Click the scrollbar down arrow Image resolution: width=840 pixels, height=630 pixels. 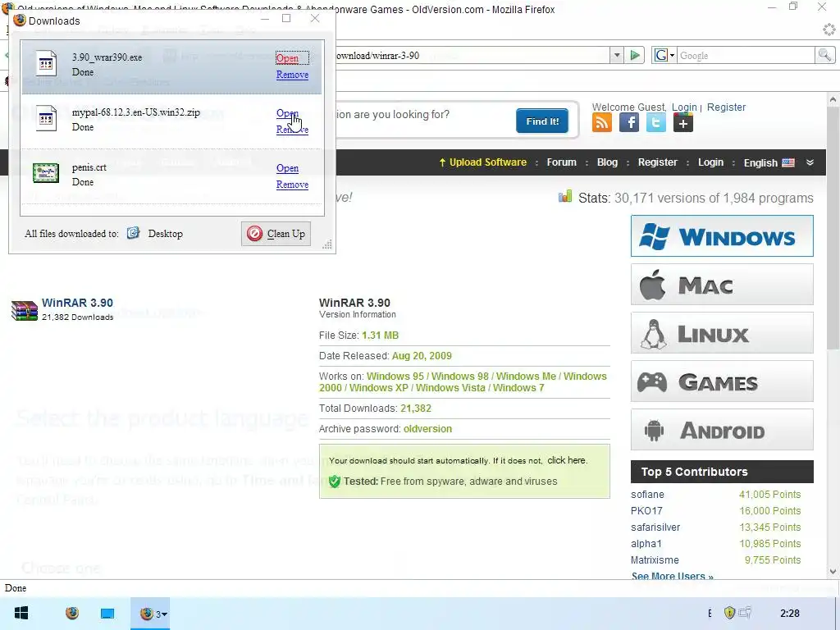833,572
